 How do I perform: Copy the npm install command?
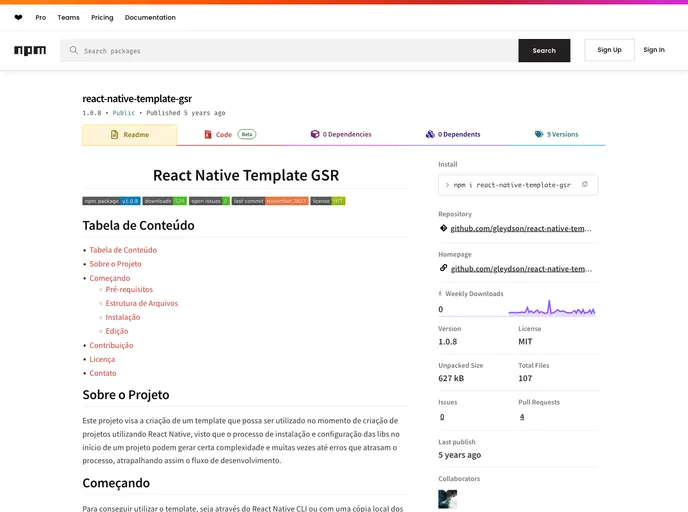[x=584, y=185]
